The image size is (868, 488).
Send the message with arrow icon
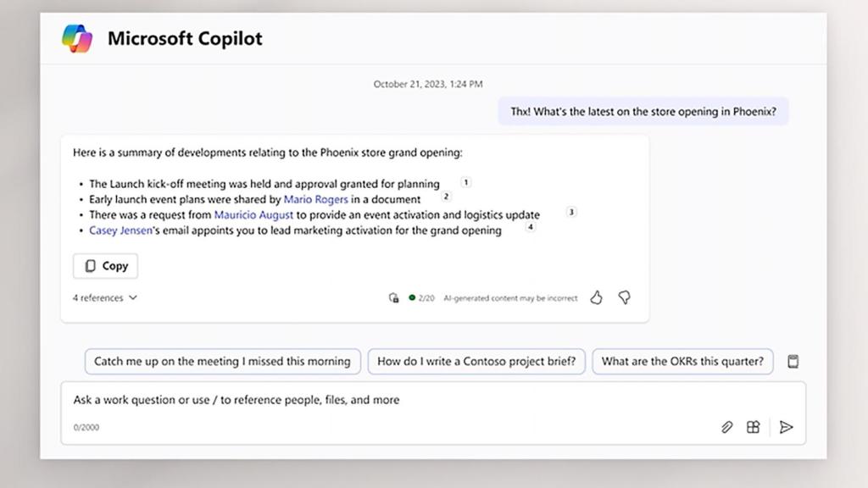(786, 427)
